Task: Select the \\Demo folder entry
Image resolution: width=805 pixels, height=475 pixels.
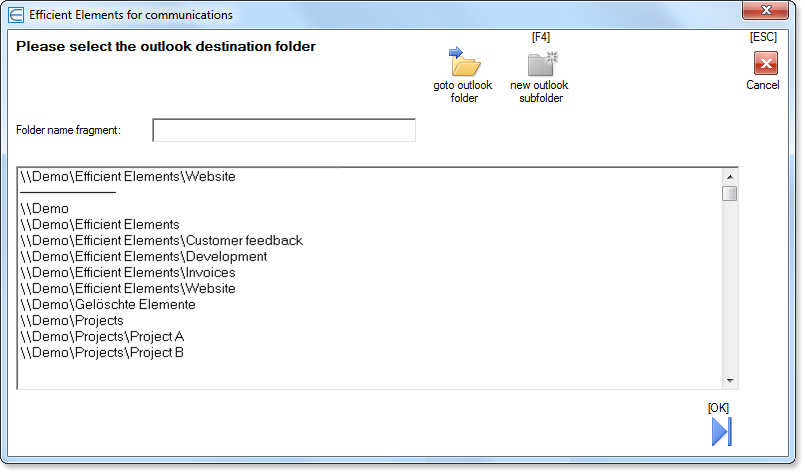Action: (x=44, y=208)
